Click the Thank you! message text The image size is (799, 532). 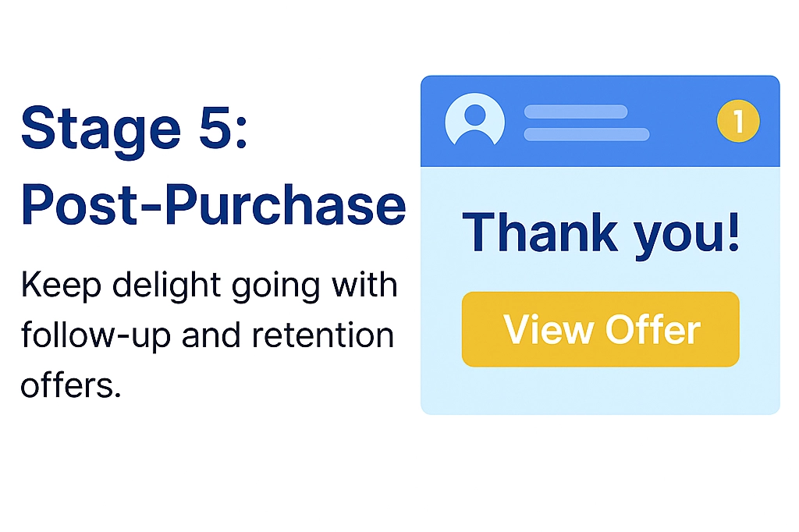(x=601, y=231)
